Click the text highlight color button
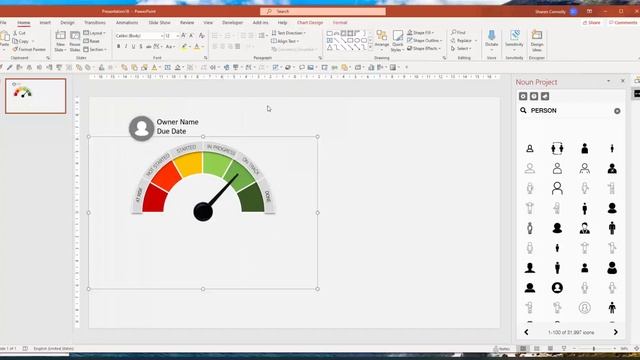This screenshot has height=360, width=640. tap(184, 47)
